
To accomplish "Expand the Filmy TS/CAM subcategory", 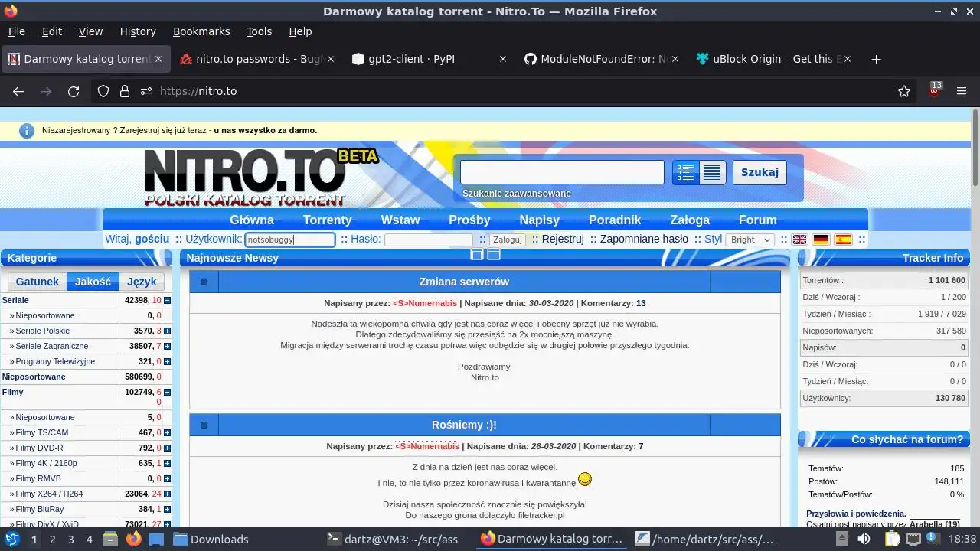I will 168,433.
